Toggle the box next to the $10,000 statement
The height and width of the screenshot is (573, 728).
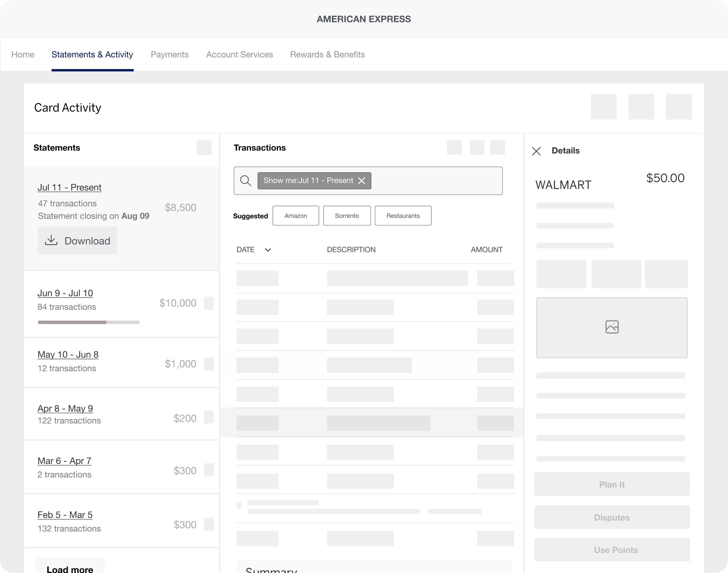click(x=209, y=303)
